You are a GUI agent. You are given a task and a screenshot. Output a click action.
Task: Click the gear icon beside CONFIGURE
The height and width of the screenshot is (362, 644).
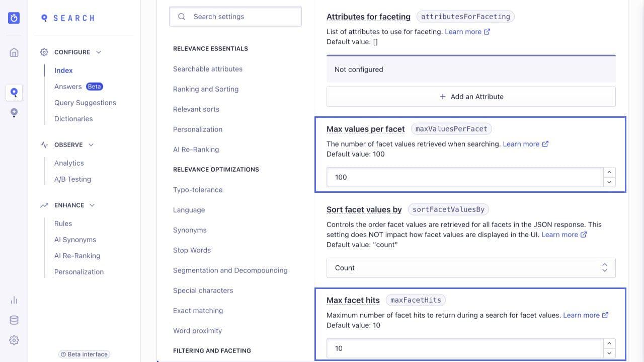click(x=44, y=52)
